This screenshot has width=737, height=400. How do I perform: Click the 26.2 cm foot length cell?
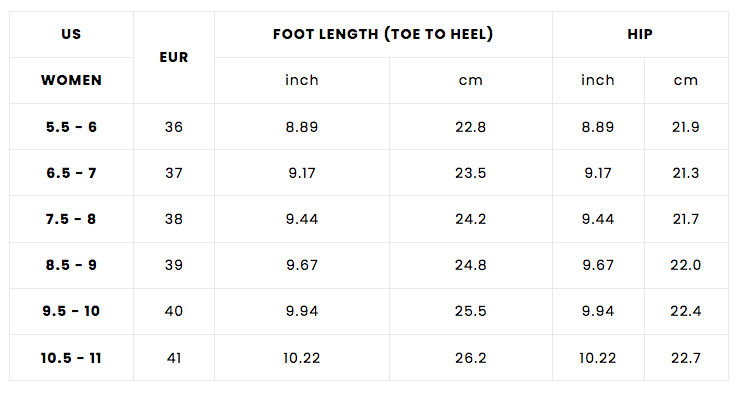[470, 357]
